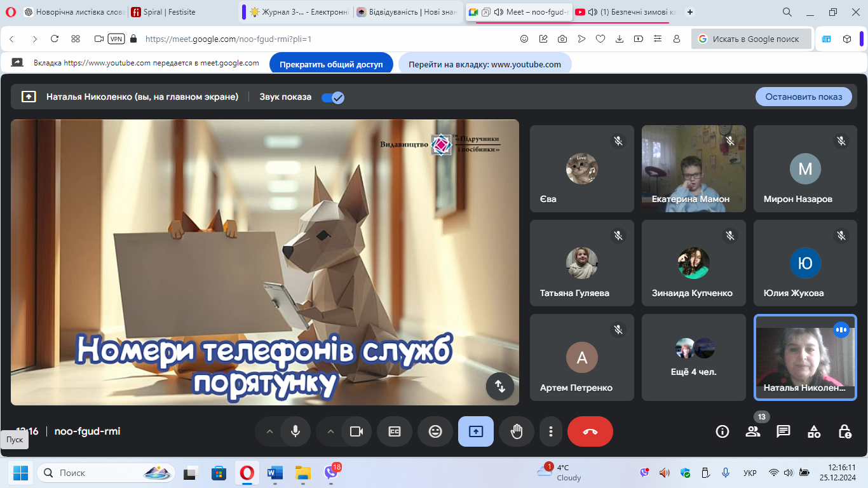Expand camera video settings chevron

pos(330,431)
